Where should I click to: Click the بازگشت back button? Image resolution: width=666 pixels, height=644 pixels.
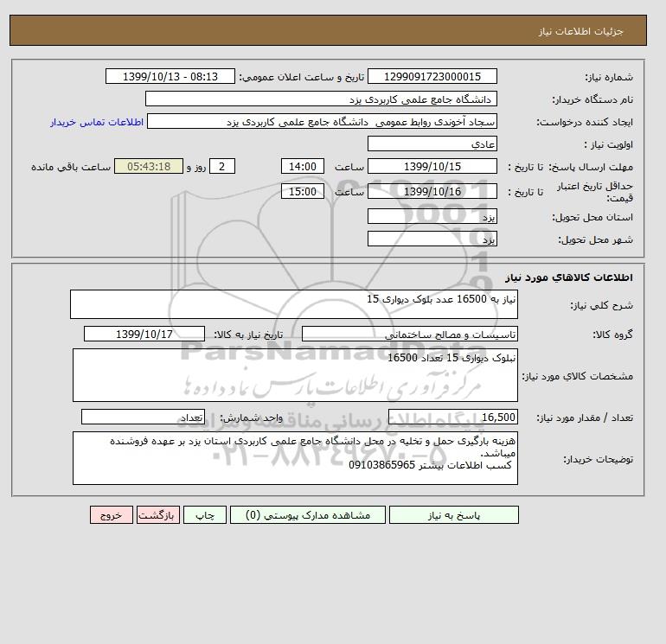click(158, 515)
